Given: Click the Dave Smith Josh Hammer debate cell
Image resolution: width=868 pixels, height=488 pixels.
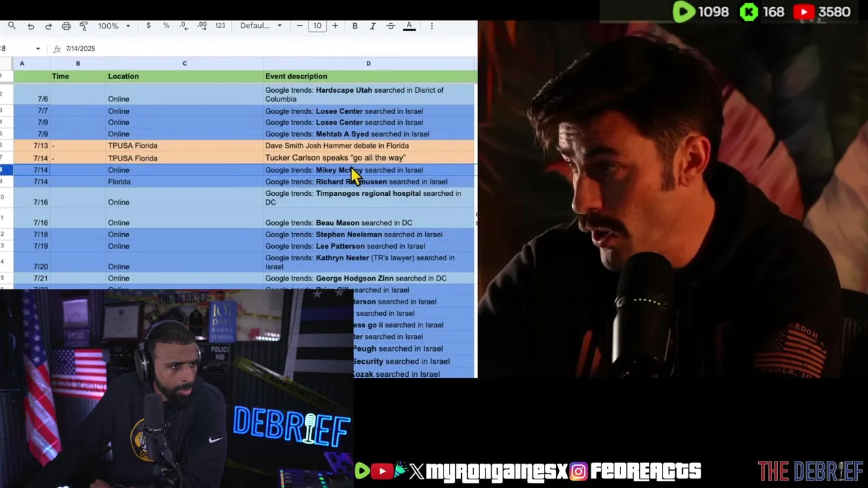Looking at the screenshot, I should point(369,146).
